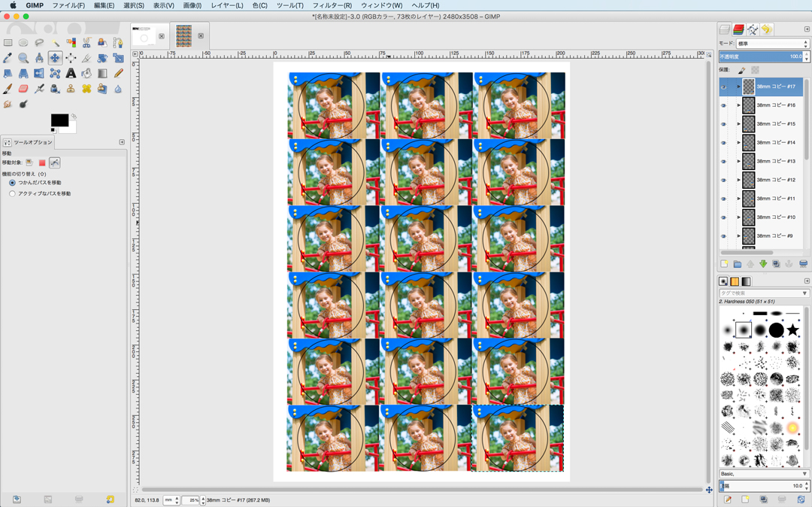Expand the 38mm コピー #14 layer group
Screen dimensions: 812x507
pos(738,143)
